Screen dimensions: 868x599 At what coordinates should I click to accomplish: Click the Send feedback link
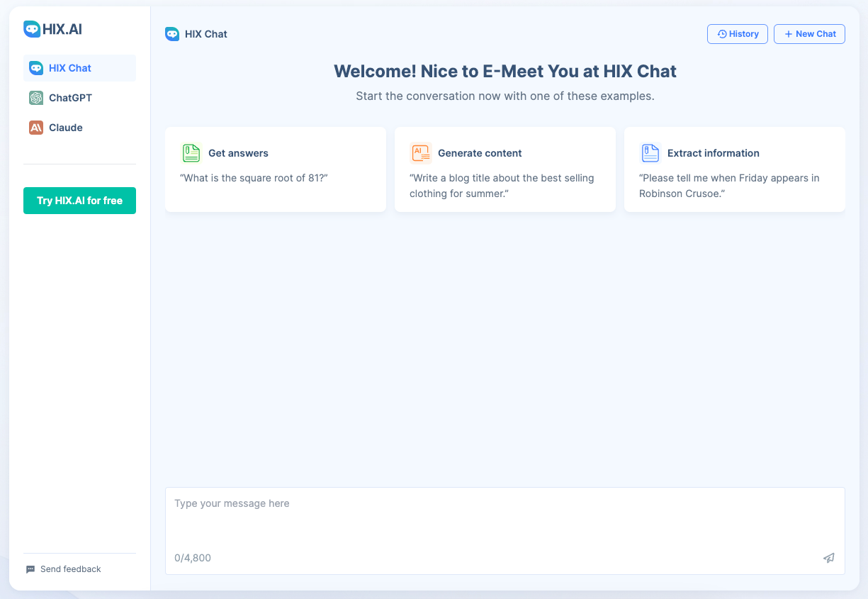click(70, 569)
